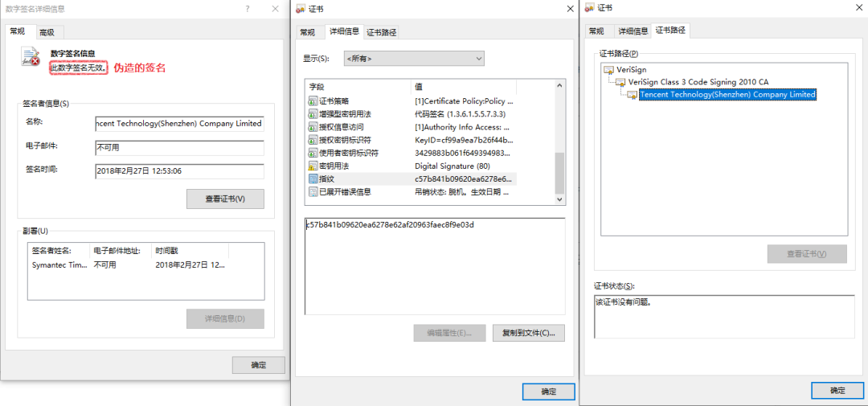The image size is (868, 406).
Task: Click the field list scrollbar down arrow
Action: coord(559,199)
